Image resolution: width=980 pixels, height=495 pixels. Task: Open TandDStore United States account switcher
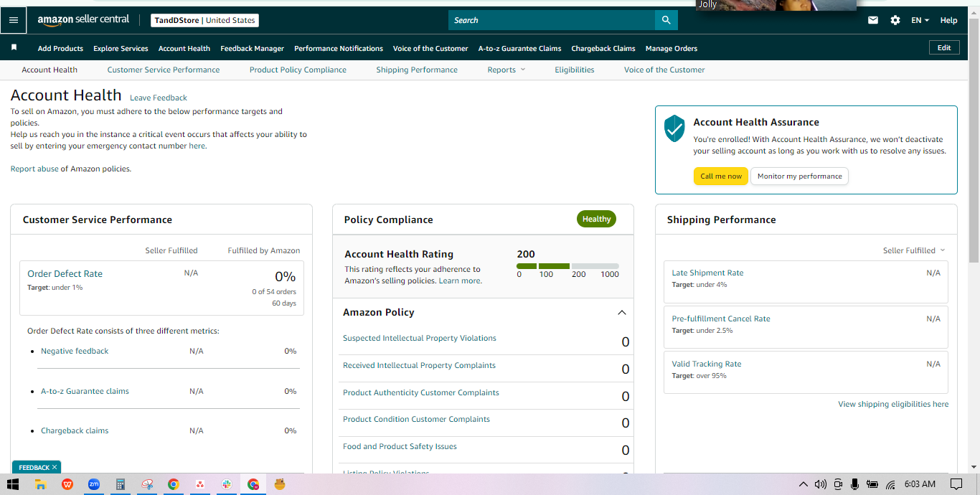click(x=205, y=20)
